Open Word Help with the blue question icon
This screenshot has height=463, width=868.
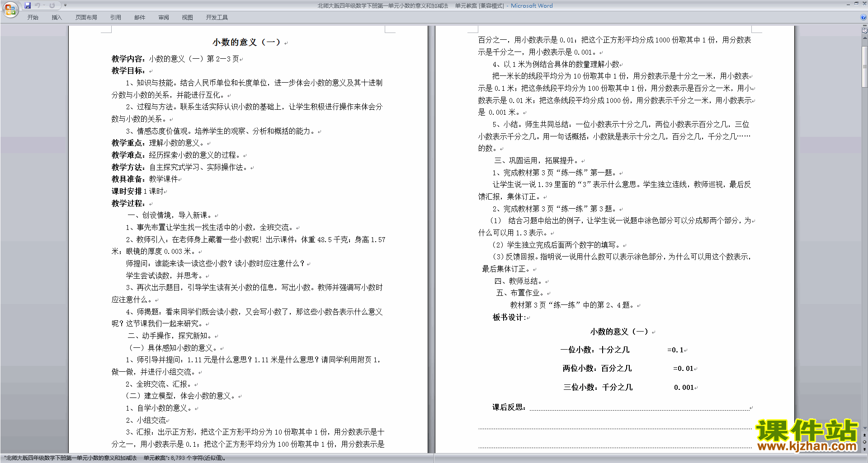[863, 17]
